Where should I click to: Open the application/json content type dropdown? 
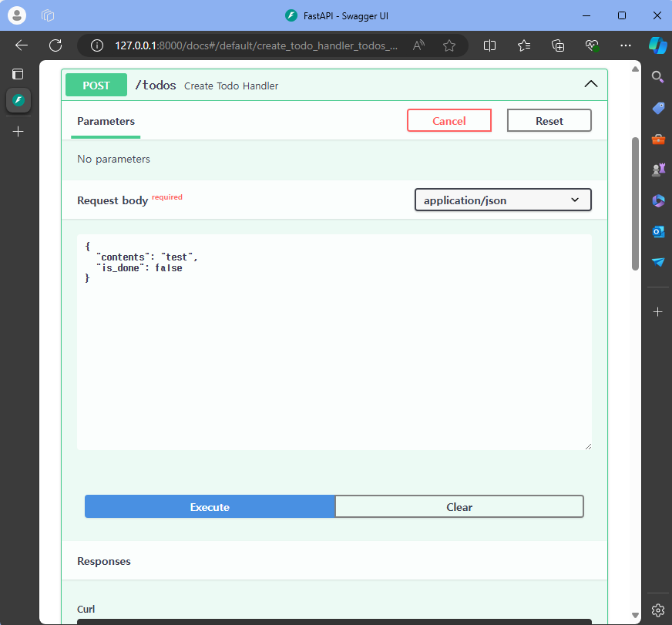502,200
